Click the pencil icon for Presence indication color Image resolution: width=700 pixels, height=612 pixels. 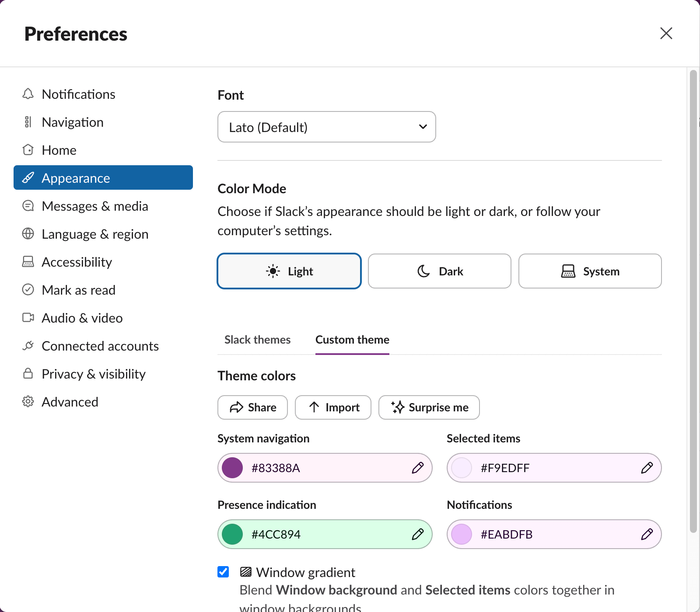418,534
